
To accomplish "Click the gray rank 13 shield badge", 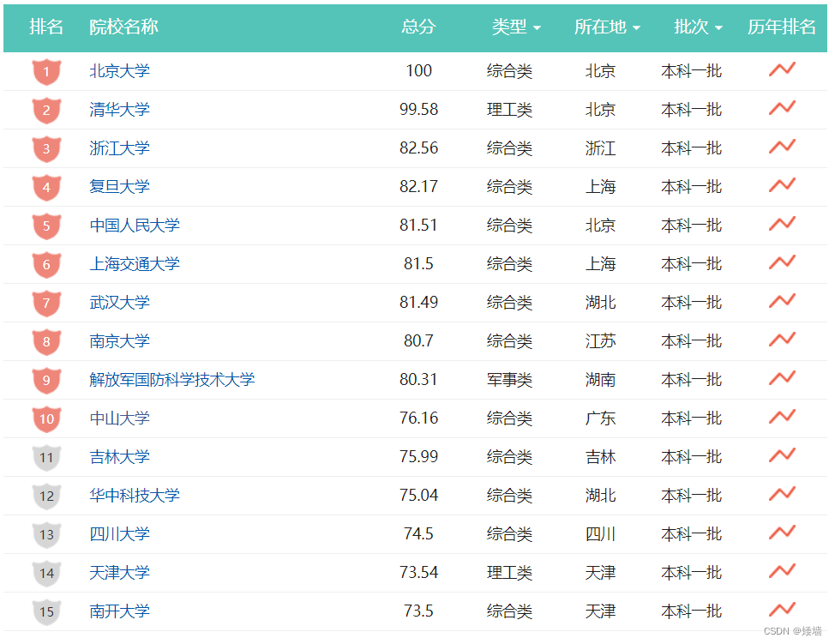I will tap(47, 535).
